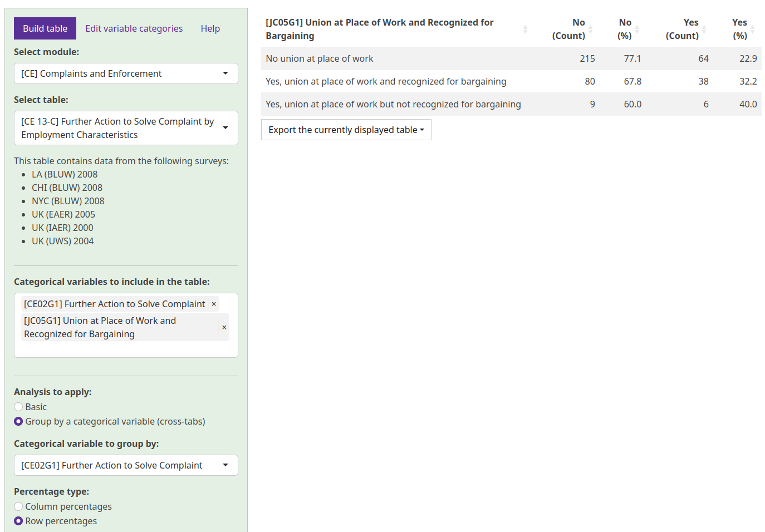Sort table by Yes (Count) column
The height and width of the screenshot is (532, 765).
click(x=684, y=29)
